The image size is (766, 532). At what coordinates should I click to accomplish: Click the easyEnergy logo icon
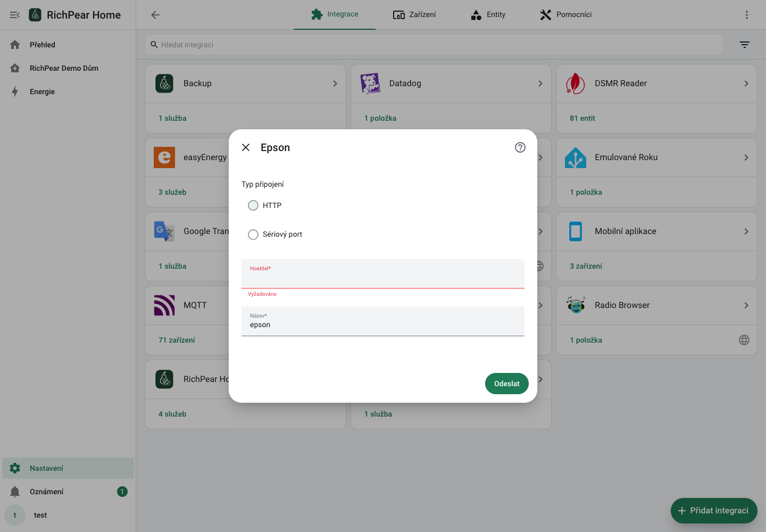tap(164, 157)
